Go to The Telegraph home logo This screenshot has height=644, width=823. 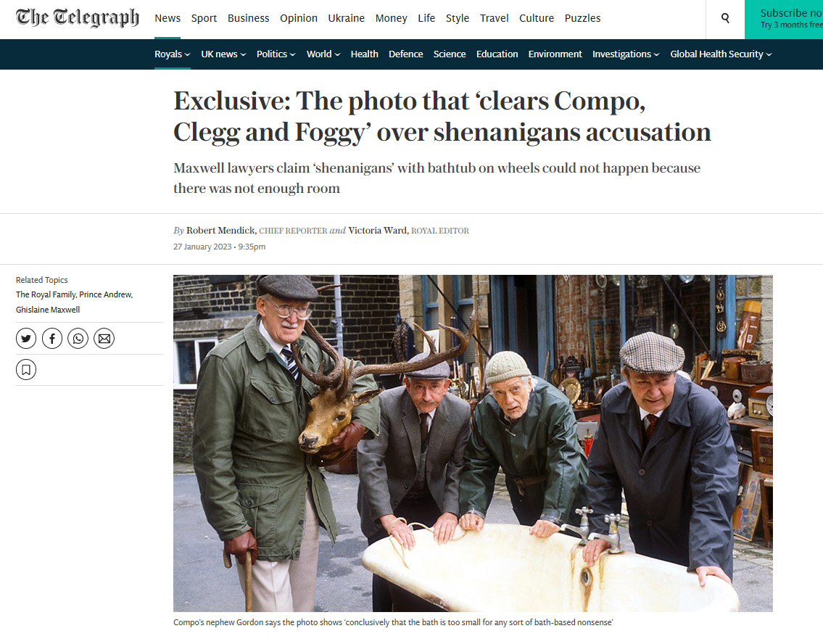click(x=78, y=18)
